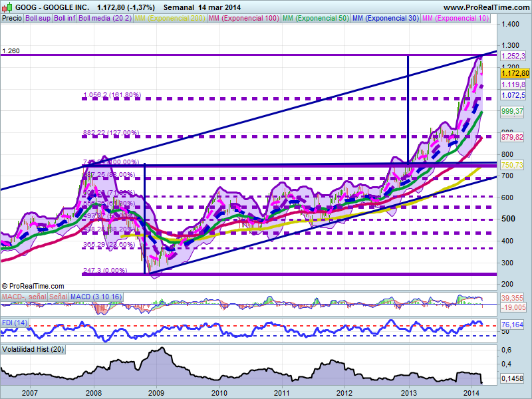Click the 882,22 (127.00%) Fibonacci label
Viewport: 532px width, 399px height.
click(111, 132)
